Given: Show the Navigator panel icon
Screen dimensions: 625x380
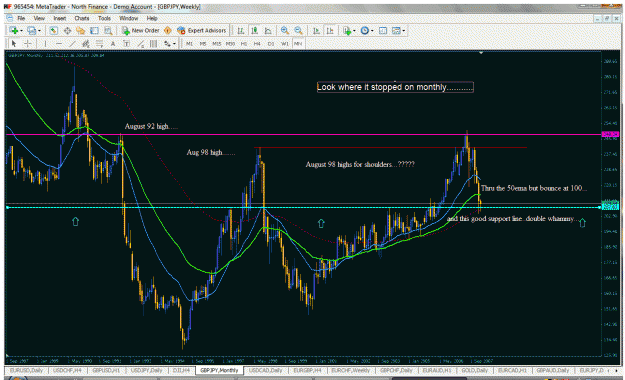Looking at the screenshot, I should tap(81, 31).
